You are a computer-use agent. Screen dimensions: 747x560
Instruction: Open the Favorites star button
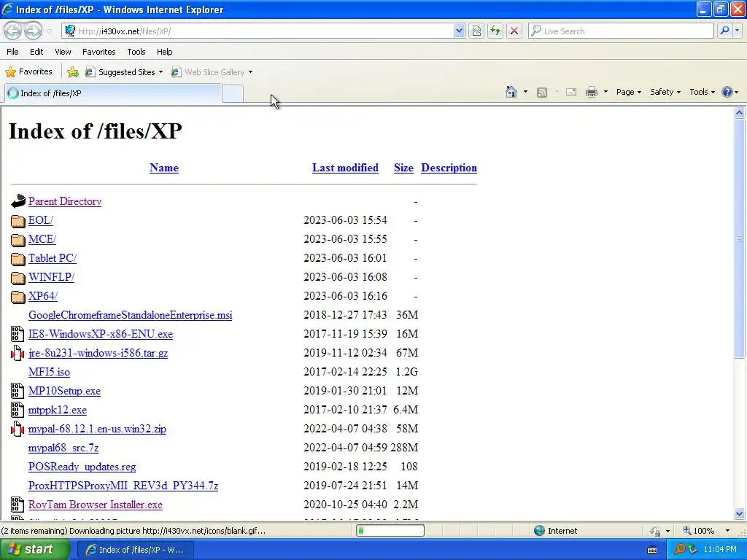click(x=28, y=72)
